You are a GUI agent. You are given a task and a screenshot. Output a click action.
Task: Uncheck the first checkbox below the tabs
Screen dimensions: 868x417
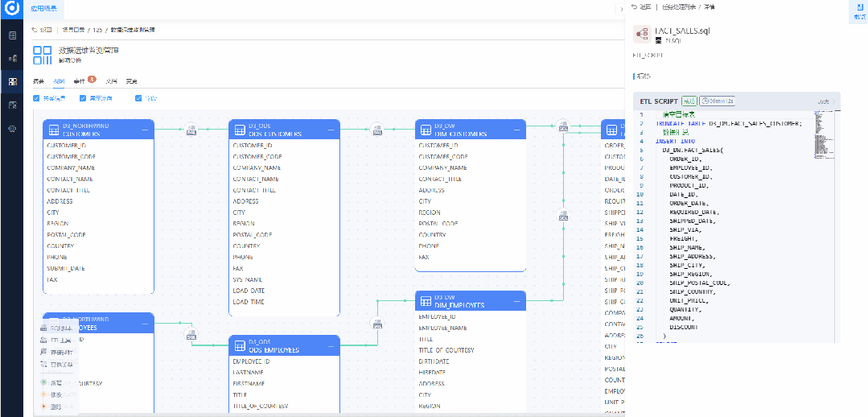coord(36,98)
